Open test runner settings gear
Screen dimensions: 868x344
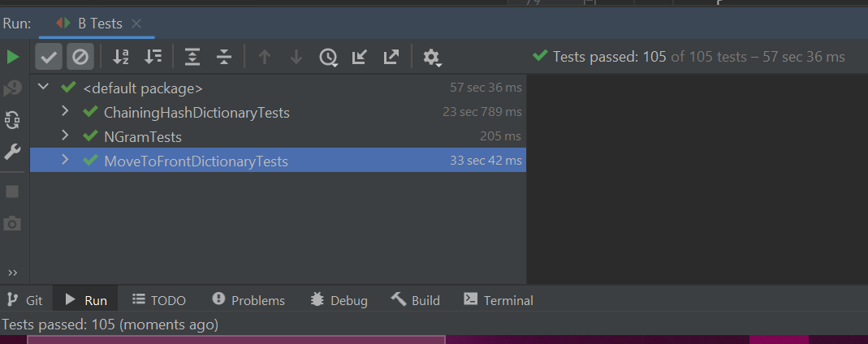click(x=431, y=57)
